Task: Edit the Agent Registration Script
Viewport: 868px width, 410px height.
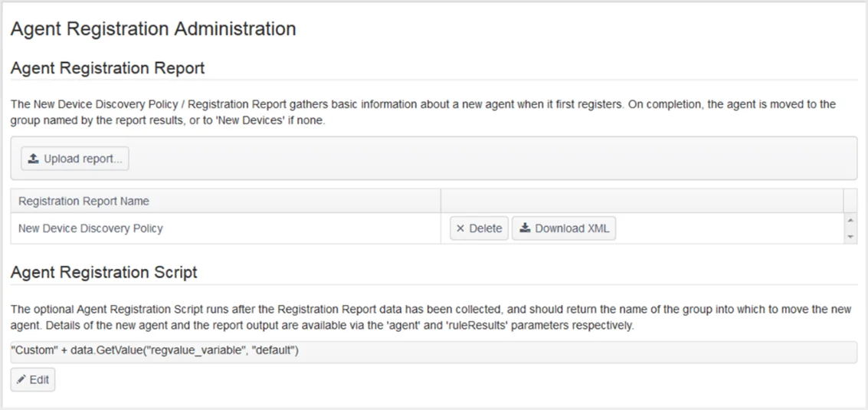Action: 33,380
